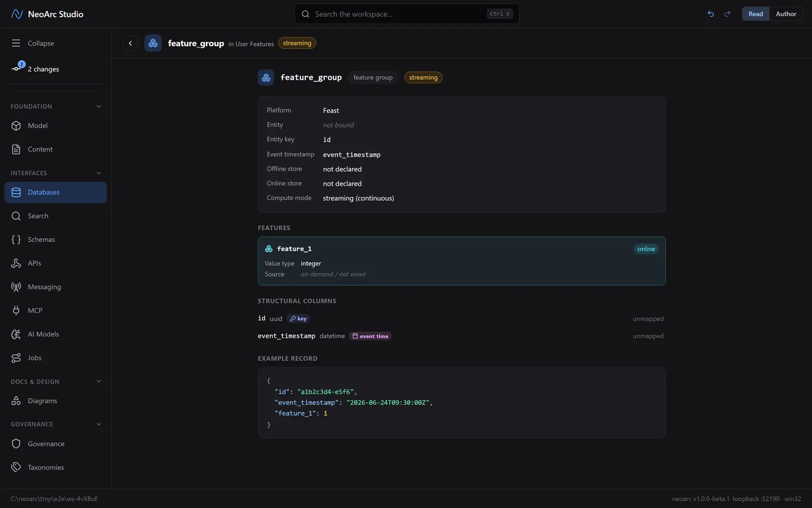Click the workspace path in status bar
The height and width of the screenshot is (508, 812).
click(54, 499)
